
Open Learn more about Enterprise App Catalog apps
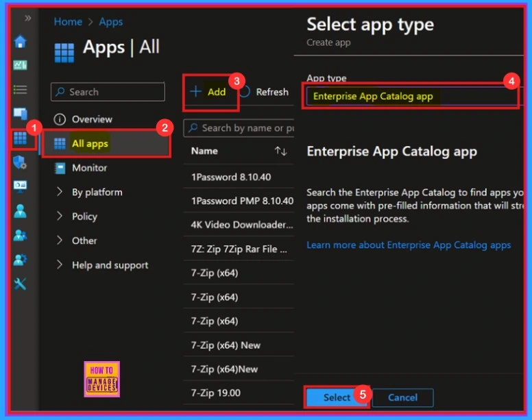(x=409, y=245)
